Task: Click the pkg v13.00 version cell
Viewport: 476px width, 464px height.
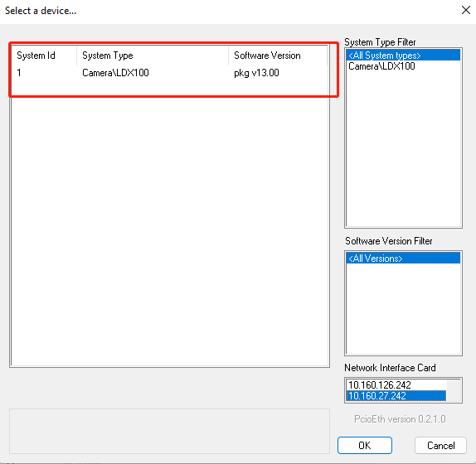Action: tap(256, 73)
